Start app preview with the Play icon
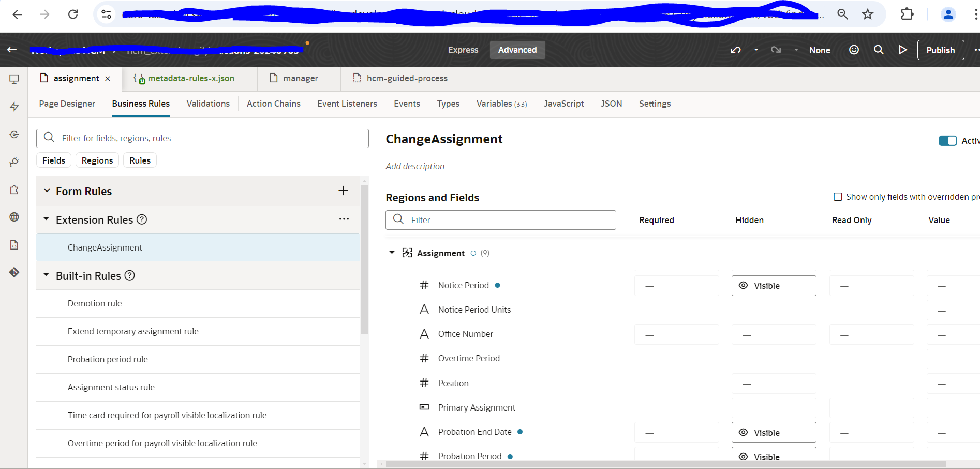 [902, 50]
